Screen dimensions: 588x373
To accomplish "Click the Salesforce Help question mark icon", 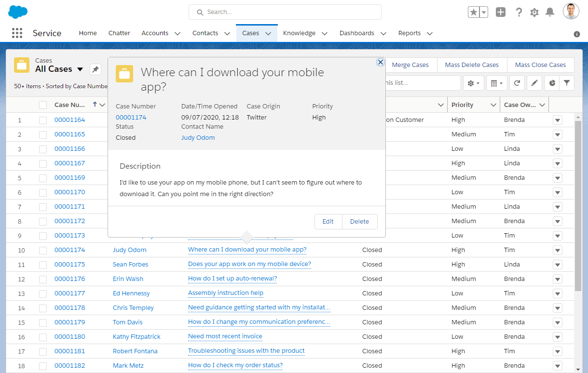I will (519, 12).
